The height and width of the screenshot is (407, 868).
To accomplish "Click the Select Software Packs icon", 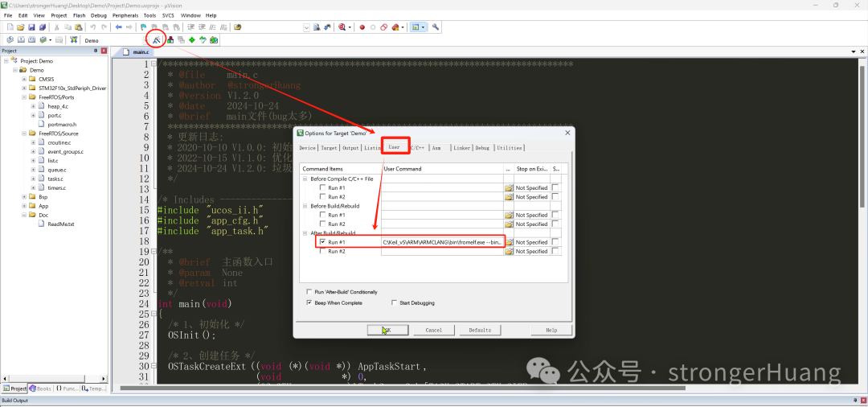I will click(x=203, y=40).
